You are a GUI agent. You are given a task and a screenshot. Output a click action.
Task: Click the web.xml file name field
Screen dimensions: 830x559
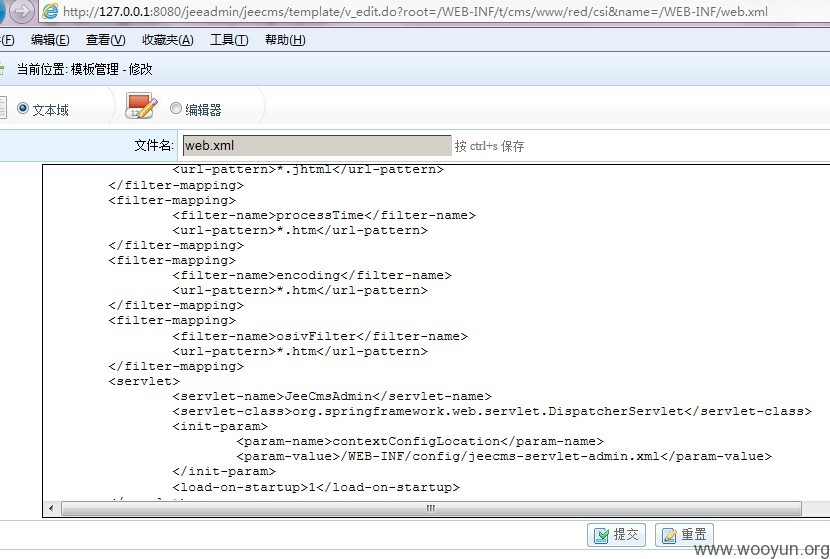(x=317, y=146)
